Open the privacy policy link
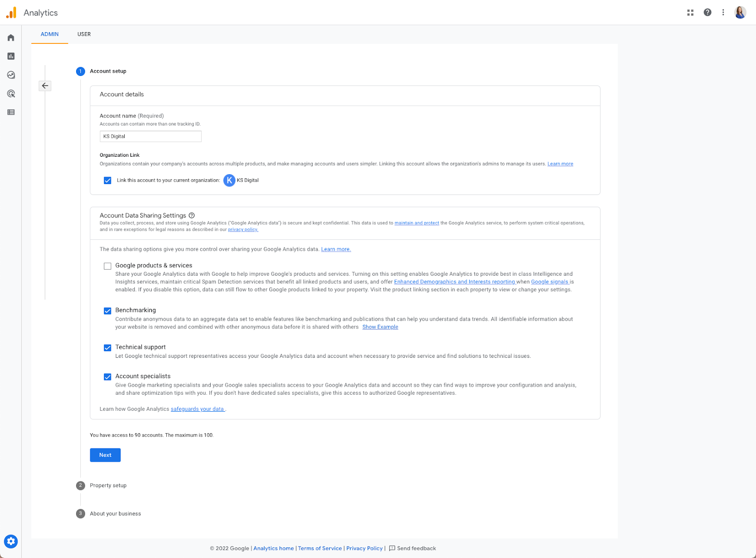The width and height of the screenshot is (756, 558). 243,229
